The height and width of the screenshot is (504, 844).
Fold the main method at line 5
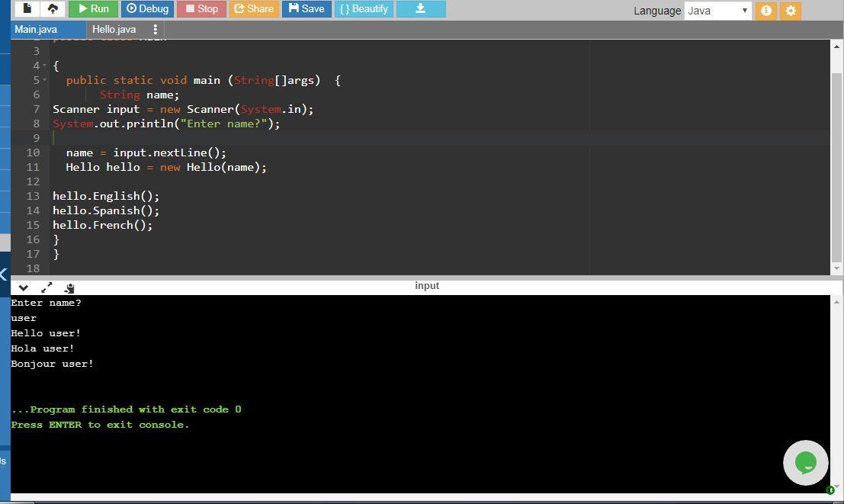44,80
